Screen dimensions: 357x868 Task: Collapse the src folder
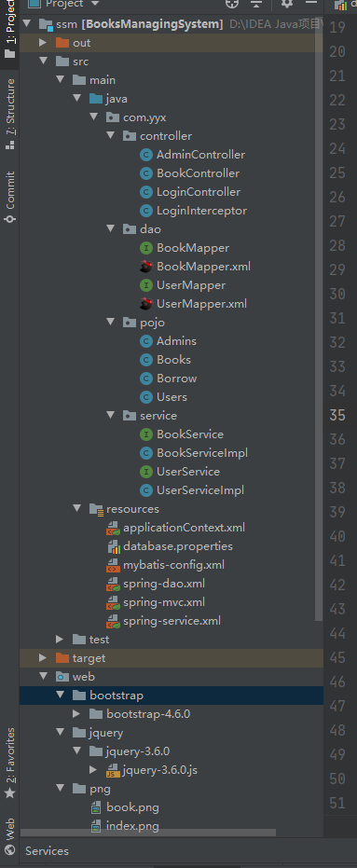pyautogui.click(x=43, y=62)
